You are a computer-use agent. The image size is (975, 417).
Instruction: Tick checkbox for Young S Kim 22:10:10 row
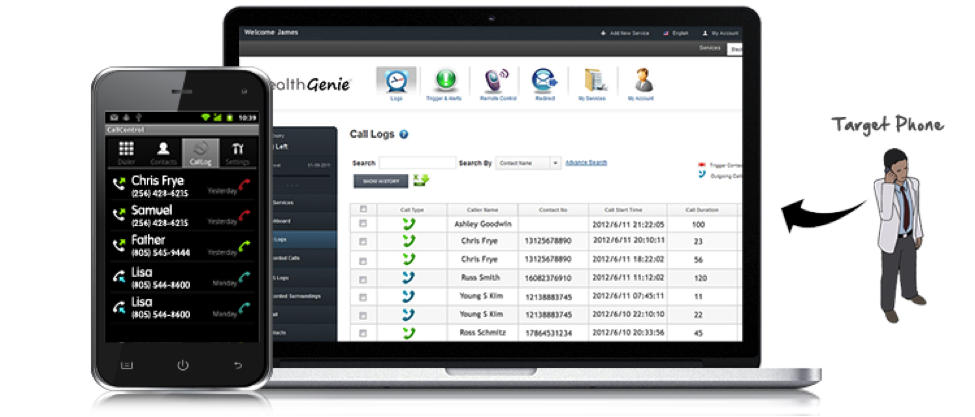[363, 315]
